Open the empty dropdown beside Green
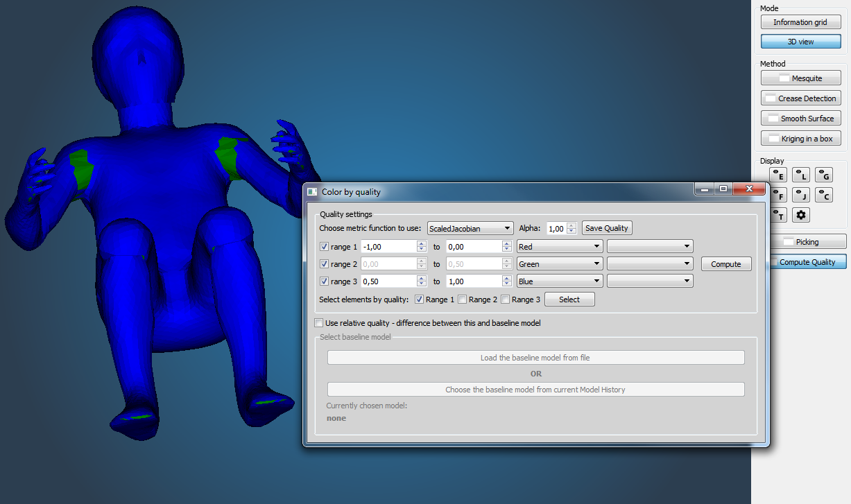Image resolution: width=851 pixels, height=504 pixels. click(650, 264)
